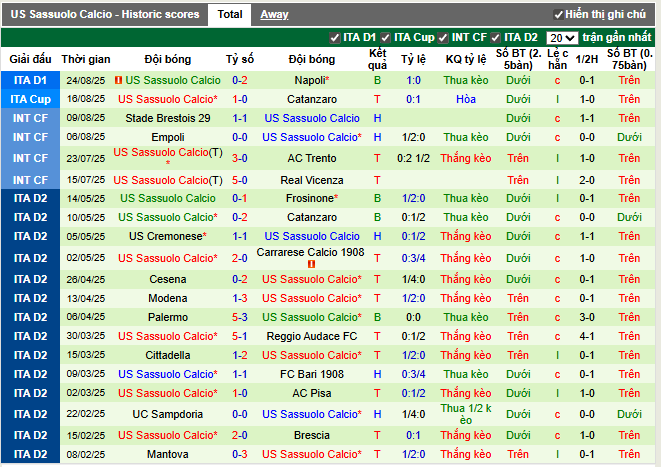This screenshot has height=467, width=661.
Task: Switch to the Total tab
Action: pyautogui.click(x=230, y=14)
